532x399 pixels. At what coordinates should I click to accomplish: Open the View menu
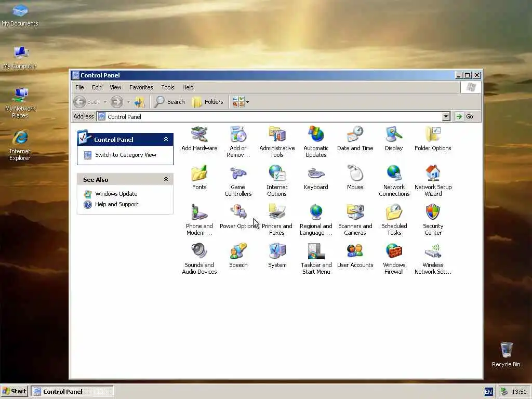click(x=115, y=87)
